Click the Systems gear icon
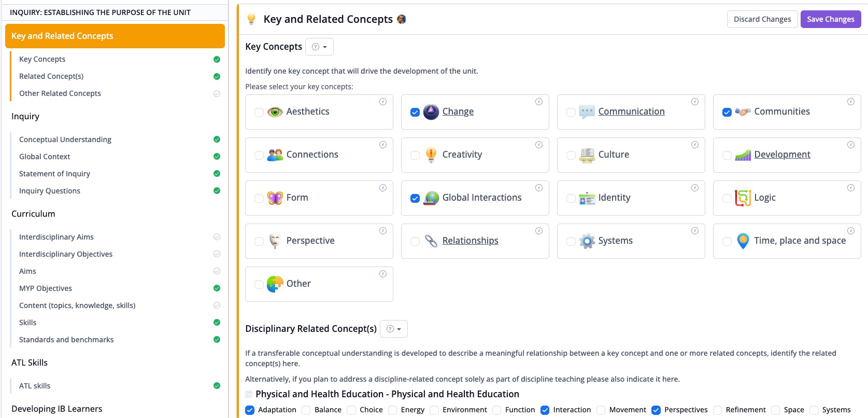The height and width of the screenshot is (418, 868). (x=587, y=241)
